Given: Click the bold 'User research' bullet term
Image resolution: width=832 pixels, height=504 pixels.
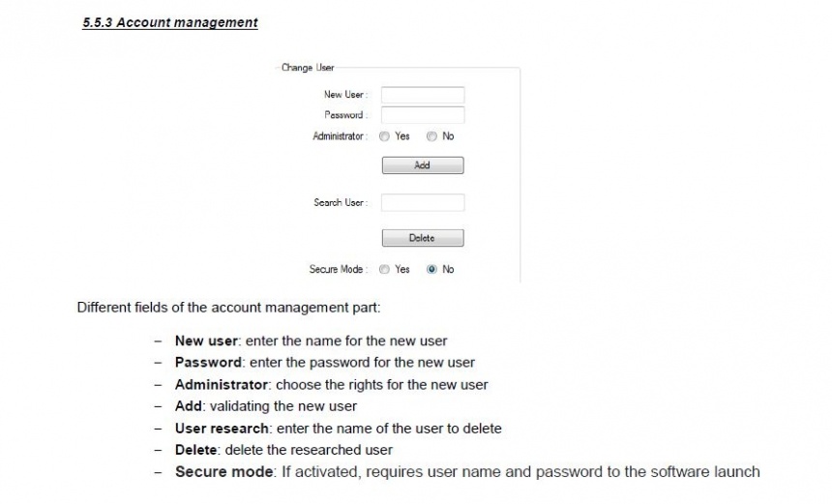Looking at the screenshot, I should [x=219, y=428].
